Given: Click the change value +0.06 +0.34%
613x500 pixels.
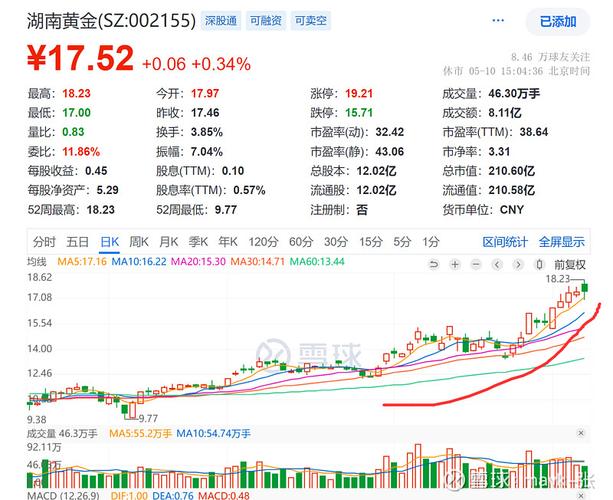Looking at the screenshot, I should coord(196,64).
